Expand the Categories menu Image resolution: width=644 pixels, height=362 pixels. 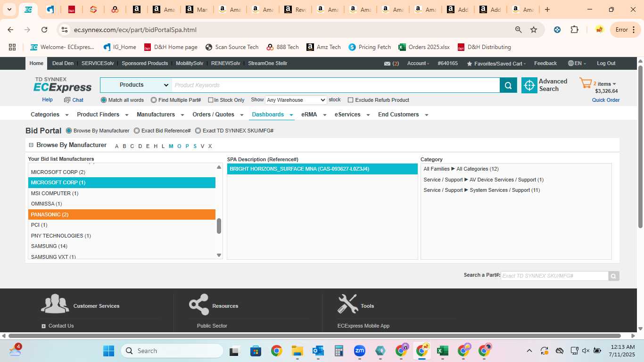pos(50,115)
